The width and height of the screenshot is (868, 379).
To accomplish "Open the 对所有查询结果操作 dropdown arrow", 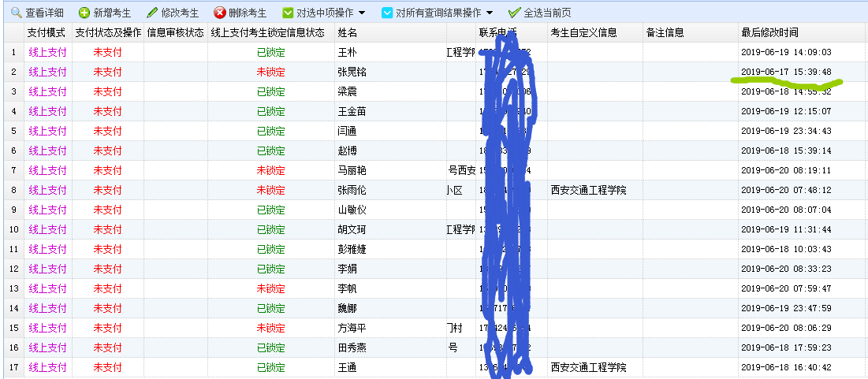I will click(490, 13).
